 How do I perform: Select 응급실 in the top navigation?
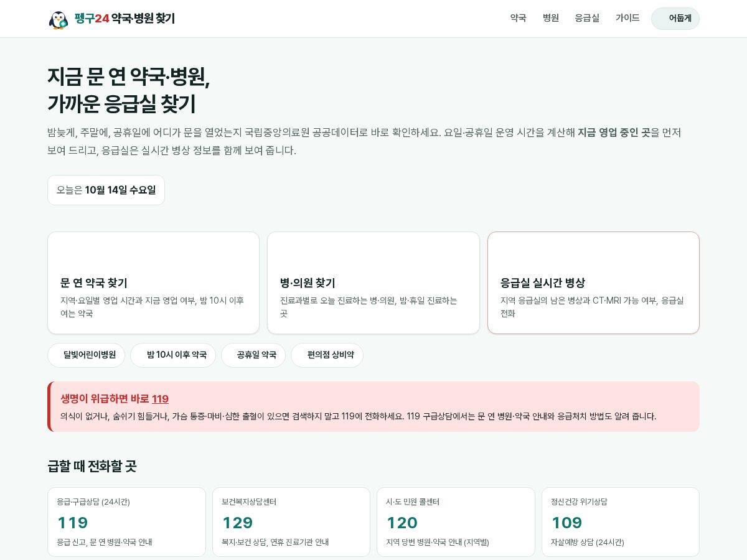587,18
